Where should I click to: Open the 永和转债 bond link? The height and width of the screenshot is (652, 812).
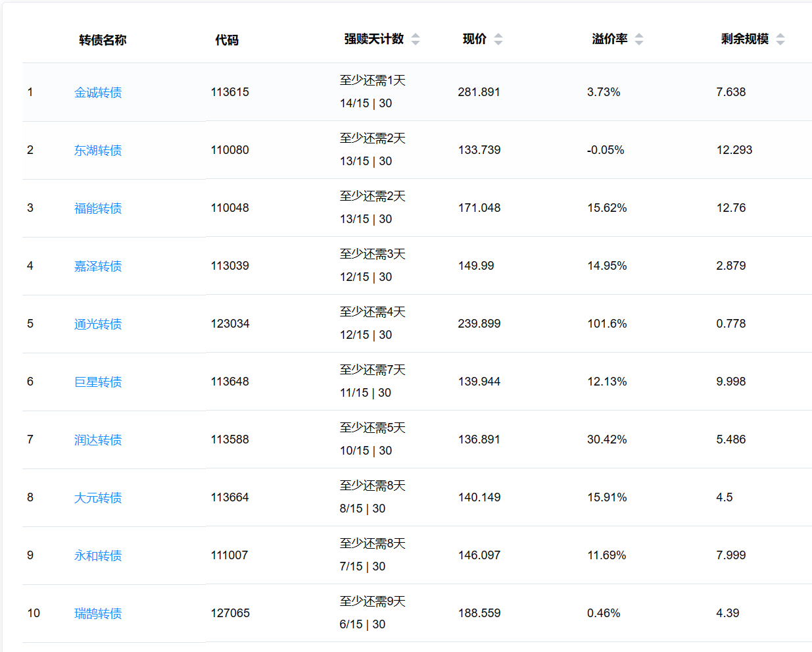98,556
